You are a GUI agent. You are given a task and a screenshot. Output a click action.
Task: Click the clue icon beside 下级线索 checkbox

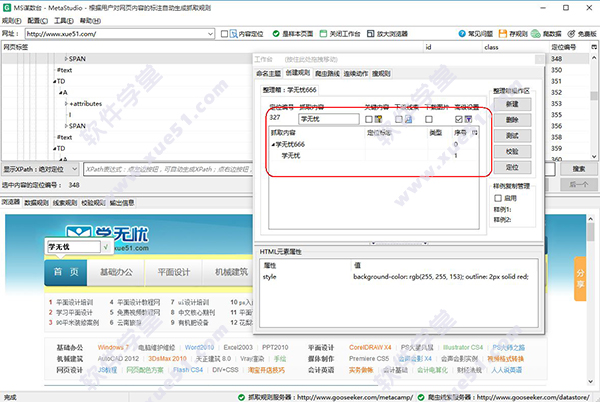(x=408, y=119)
